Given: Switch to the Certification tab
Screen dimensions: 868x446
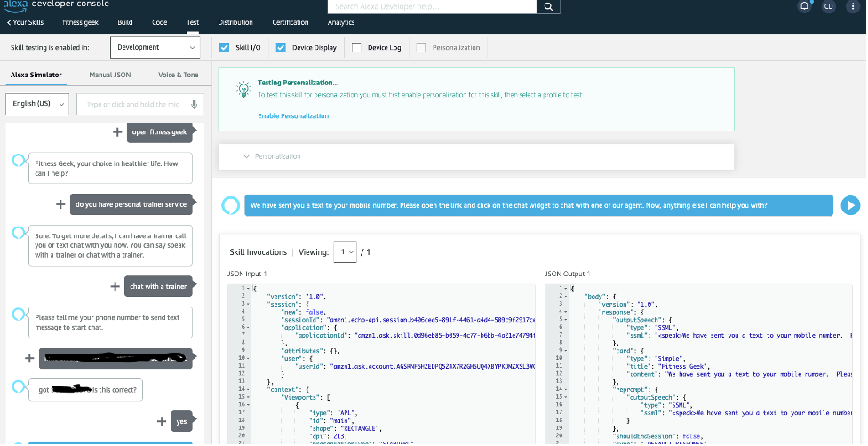Looking at the screenshot, I should [x=290, y=23].
